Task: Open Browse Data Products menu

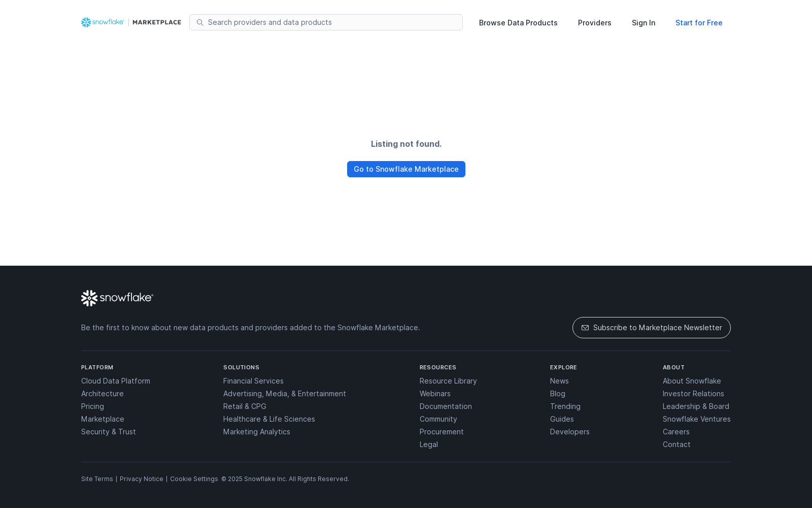Action: [518, 23]
